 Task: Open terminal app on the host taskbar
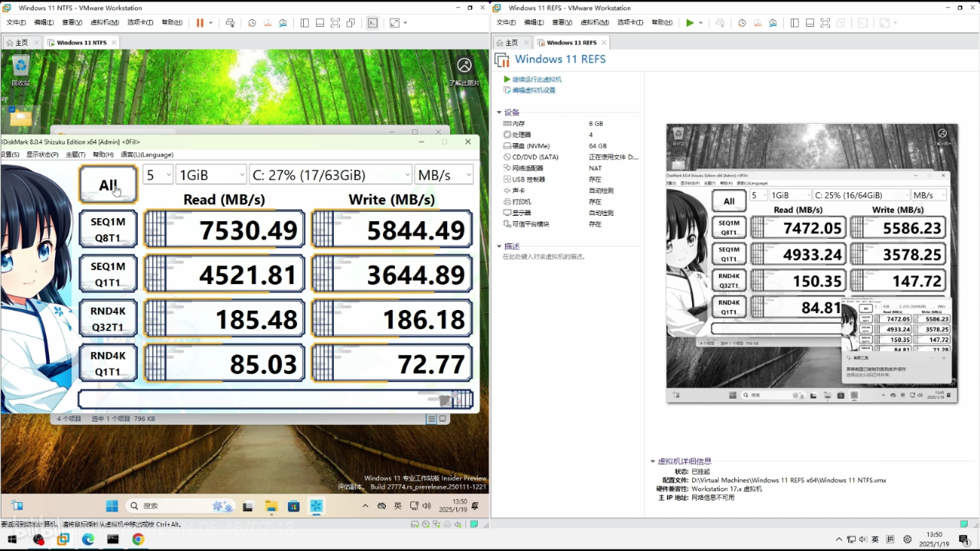(x=113, y=540)
